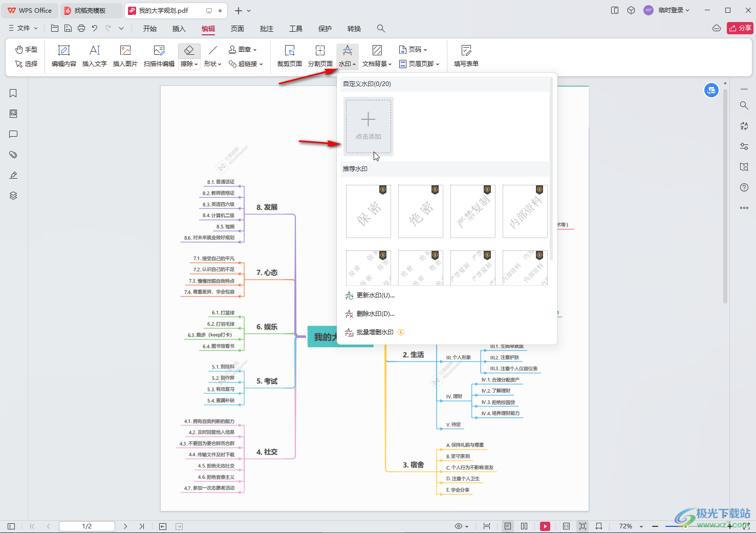Viewport: 756px width, 533px height.
Task: Open the page thumbnails panel in sidebar
Action: tap(13, 114)
